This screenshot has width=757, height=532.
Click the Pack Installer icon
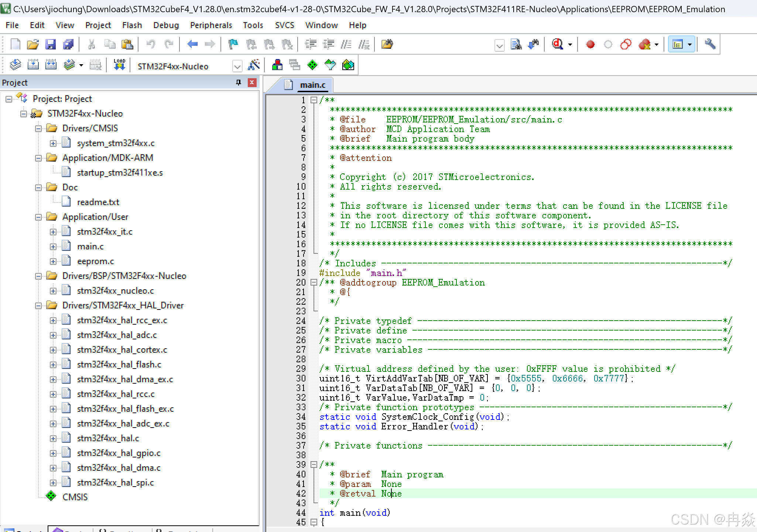coord(348,65)
